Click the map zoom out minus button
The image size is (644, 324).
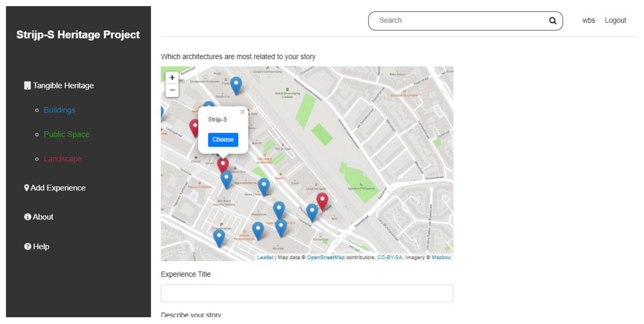click(x=172, y=90)
